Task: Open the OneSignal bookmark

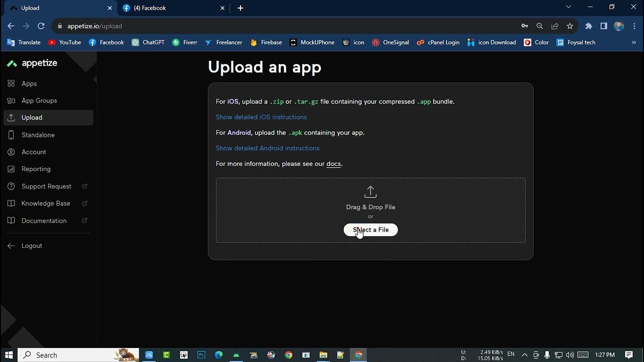Action: 390,43
